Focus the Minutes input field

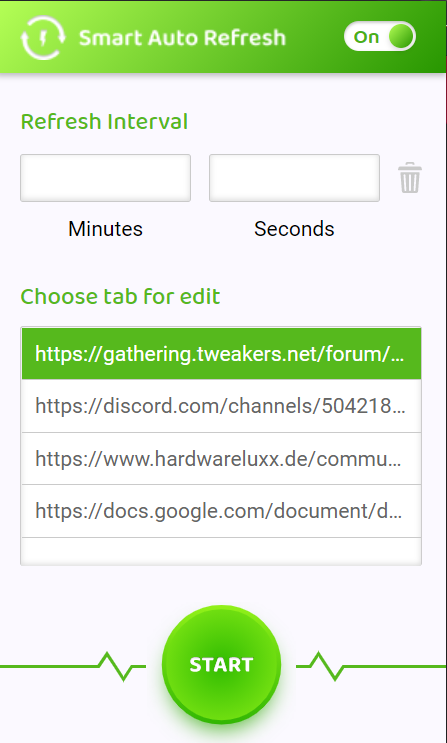pyautogui.click(x=105, y=178)
